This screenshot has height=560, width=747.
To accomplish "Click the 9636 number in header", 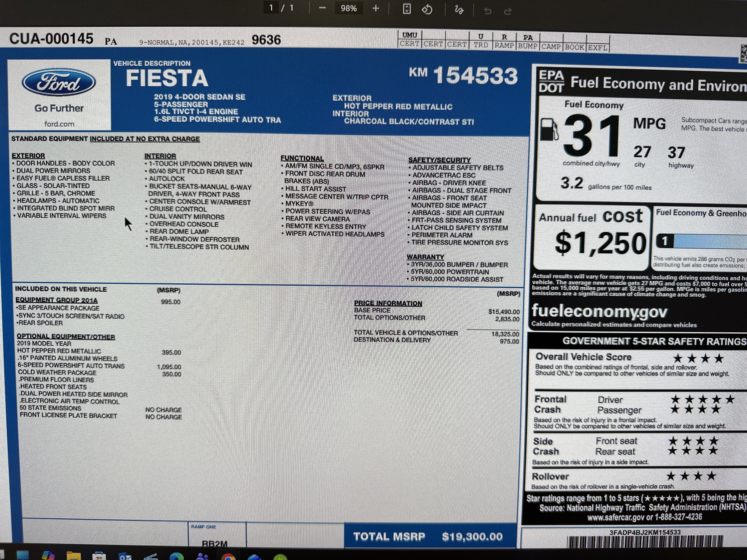I will coord(266,40).
